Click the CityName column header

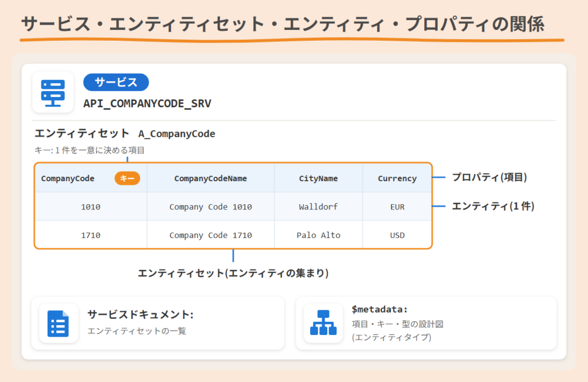click(318, 178)
